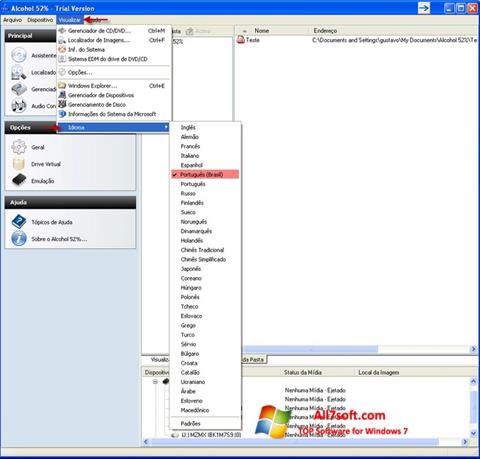
Task: Click the Opções panel header
Action: pyautogui.click(x=31, y=127)
